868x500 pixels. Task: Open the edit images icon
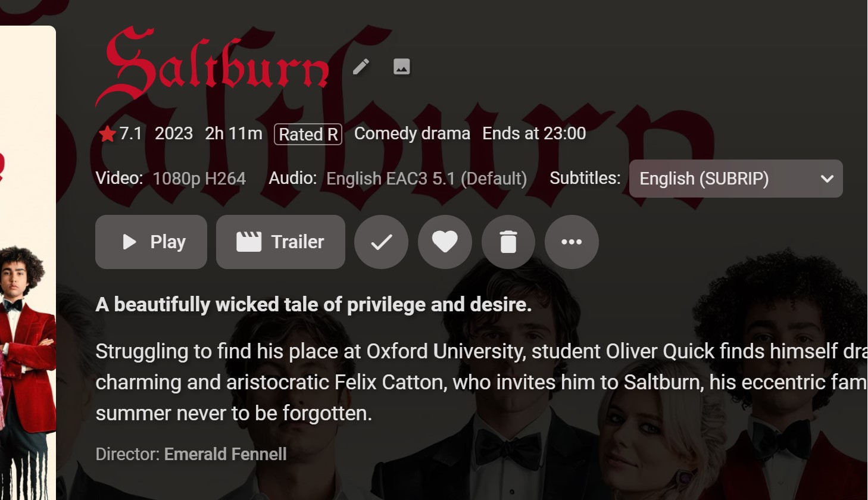(x=402, y=67)
